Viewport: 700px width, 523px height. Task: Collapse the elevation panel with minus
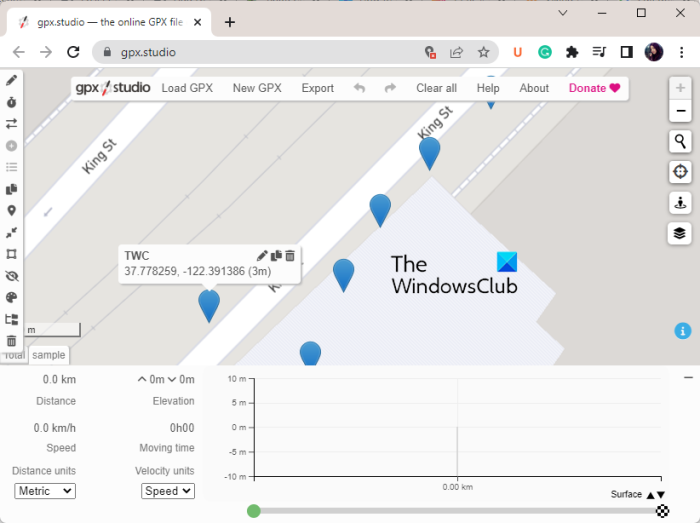pos(688,378)
